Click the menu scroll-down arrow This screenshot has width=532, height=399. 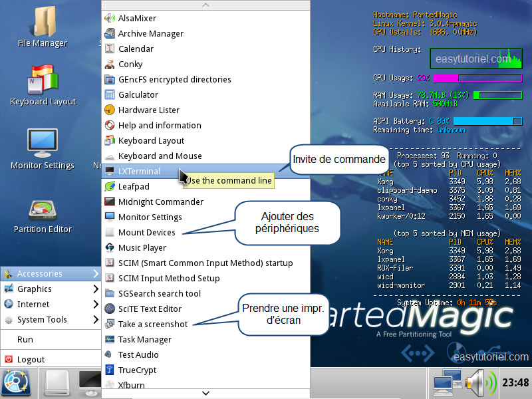205,393
